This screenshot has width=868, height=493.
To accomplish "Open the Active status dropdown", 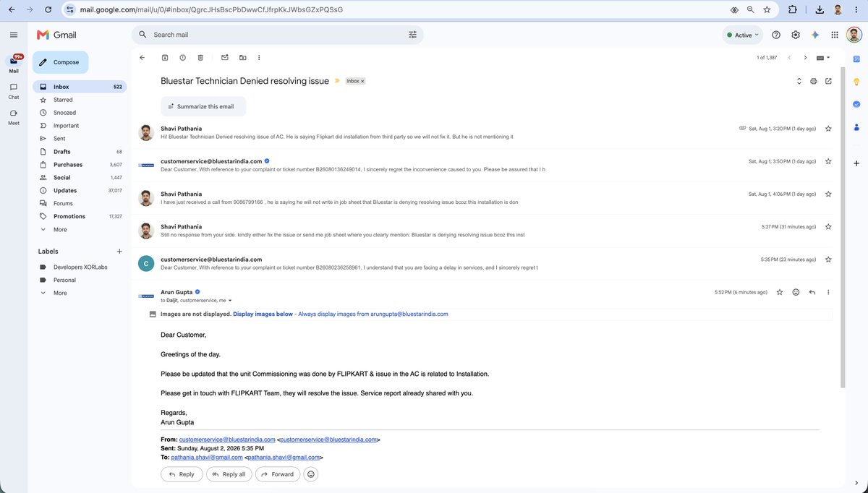I will (x=744, y=35).
